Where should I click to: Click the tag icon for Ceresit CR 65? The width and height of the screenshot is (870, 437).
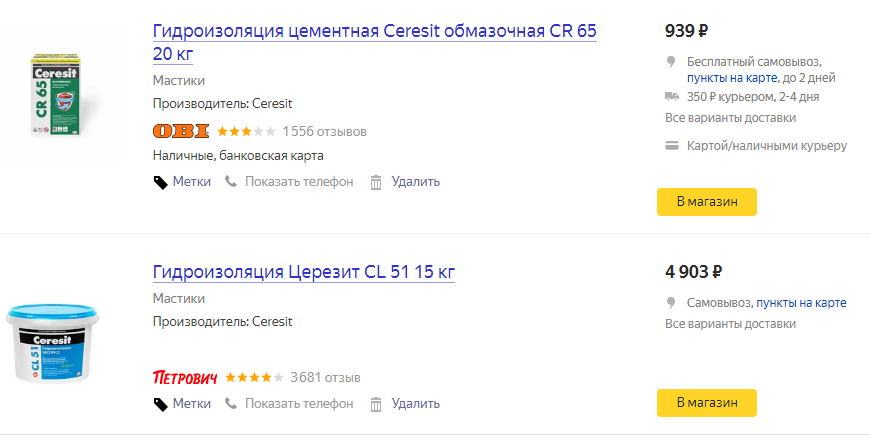(x=160, y=182)
